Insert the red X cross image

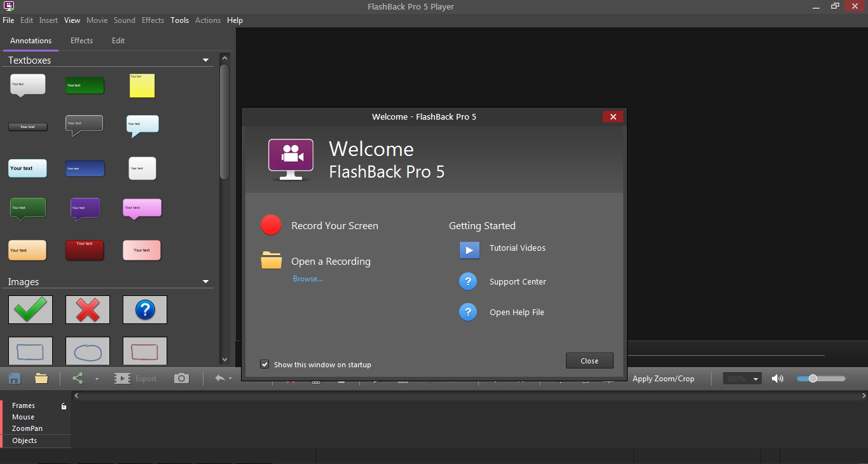[x=88, y=309]
